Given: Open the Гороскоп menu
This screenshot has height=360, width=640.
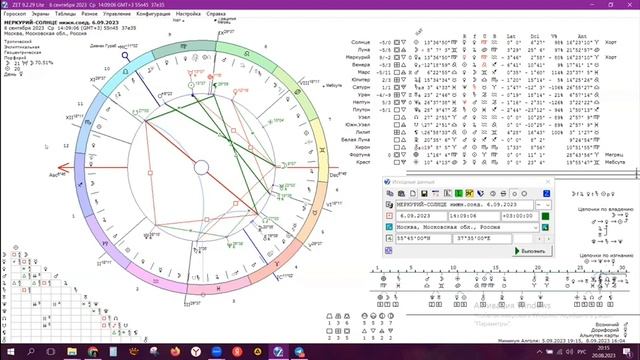Looking at the screenshot, I should coord(15,14).
